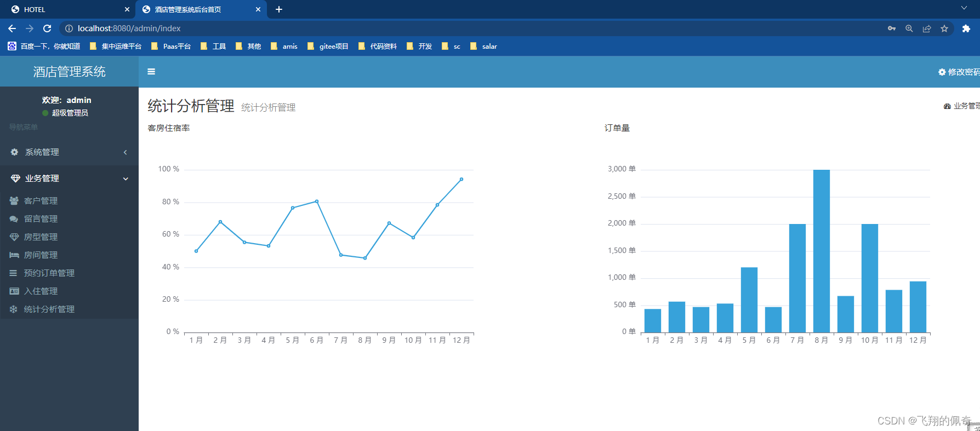Click the diamond icon beside 业务管理
The height and width of the screenshot is (431, 980).
15,179
